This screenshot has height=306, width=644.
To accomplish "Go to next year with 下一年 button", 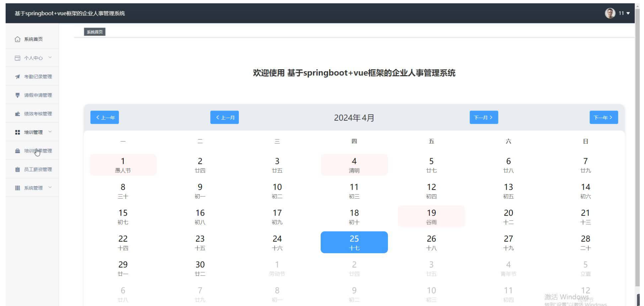I will click(x=604, y=117).
